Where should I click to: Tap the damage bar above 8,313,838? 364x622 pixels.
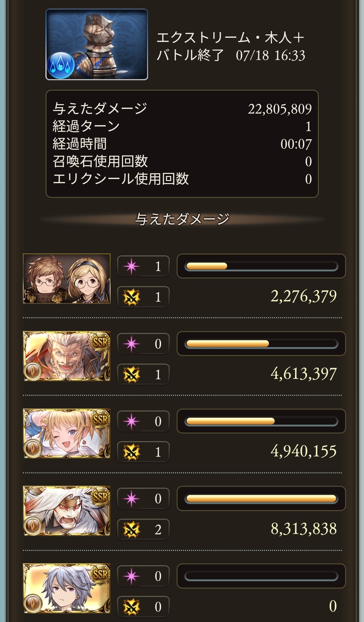click(261, 499)
